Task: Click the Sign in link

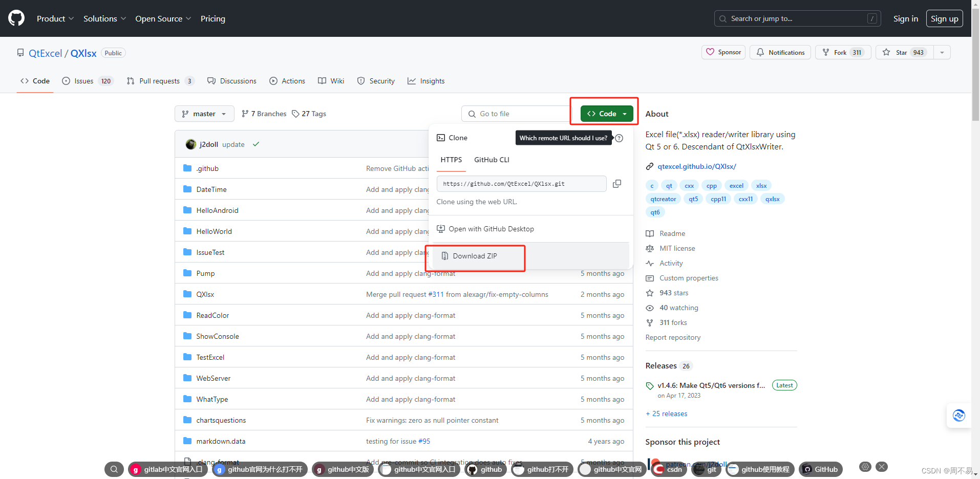Action: click(906, 18)
